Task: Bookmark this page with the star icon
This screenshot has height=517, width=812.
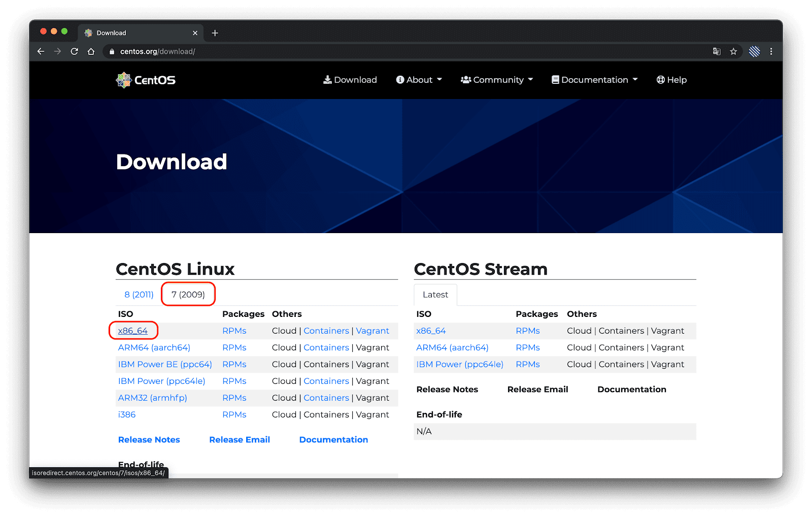Action: [x=733, y=51]
